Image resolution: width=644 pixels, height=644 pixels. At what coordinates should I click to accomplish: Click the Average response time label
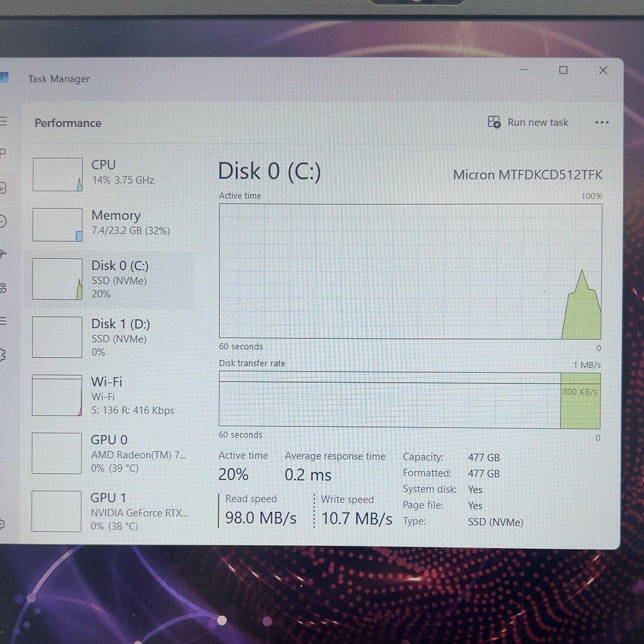335,456
